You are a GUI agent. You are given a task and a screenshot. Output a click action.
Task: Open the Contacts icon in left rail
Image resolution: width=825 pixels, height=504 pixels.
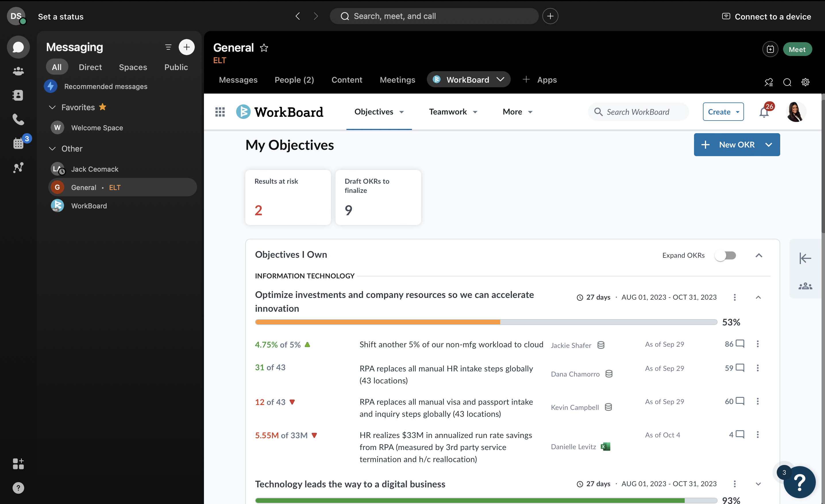pos(18,95)
